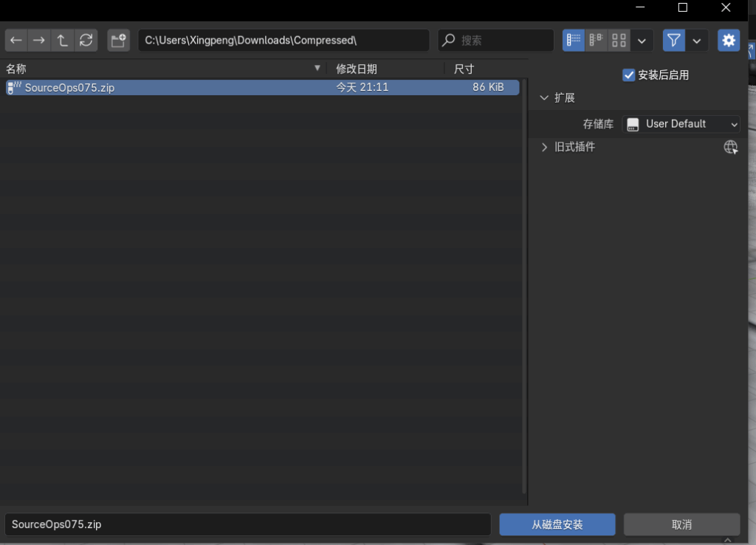Click 取消 button

tap(681, 524)
